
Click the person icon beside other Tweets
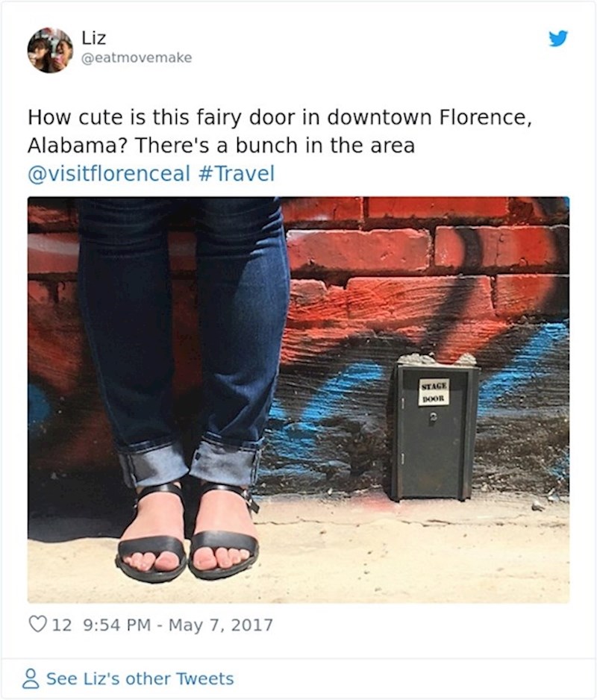click(x=31, y=678)
